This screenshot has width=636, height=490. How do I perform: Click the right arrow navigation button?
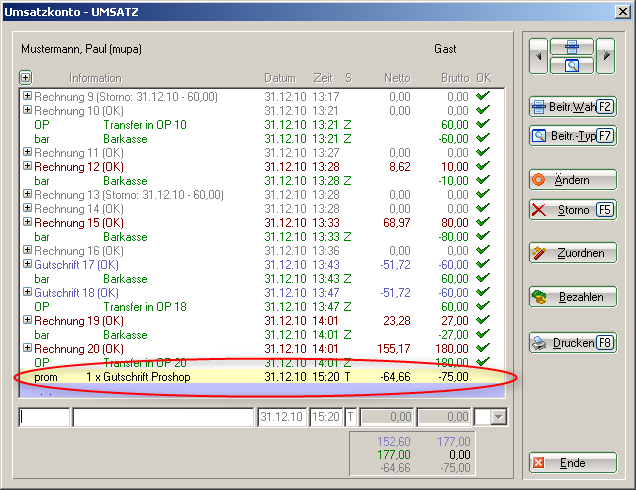[605, 57]
